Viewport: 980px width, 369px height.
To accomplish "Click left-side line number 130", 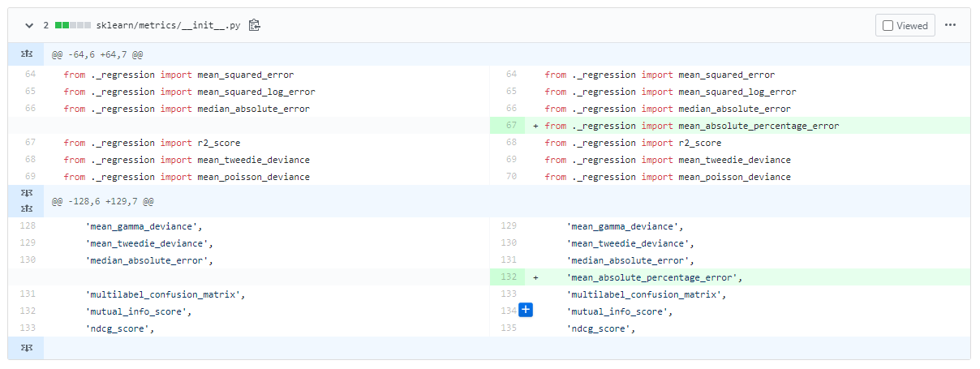I will (28, 260).
